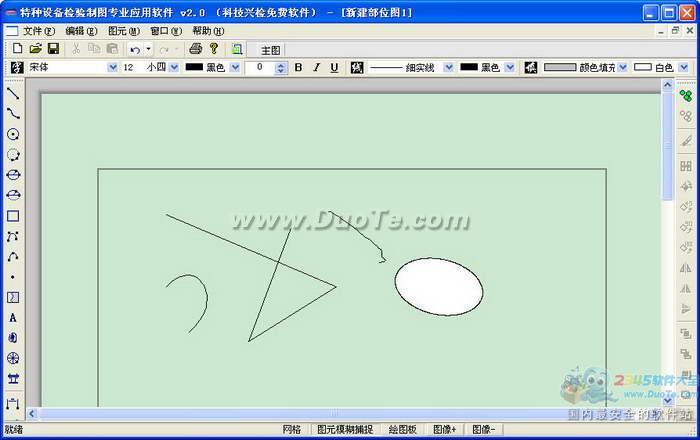700x440 pixels.
Task: Select the rectangle drawing tool
Action: coord(13,216)
